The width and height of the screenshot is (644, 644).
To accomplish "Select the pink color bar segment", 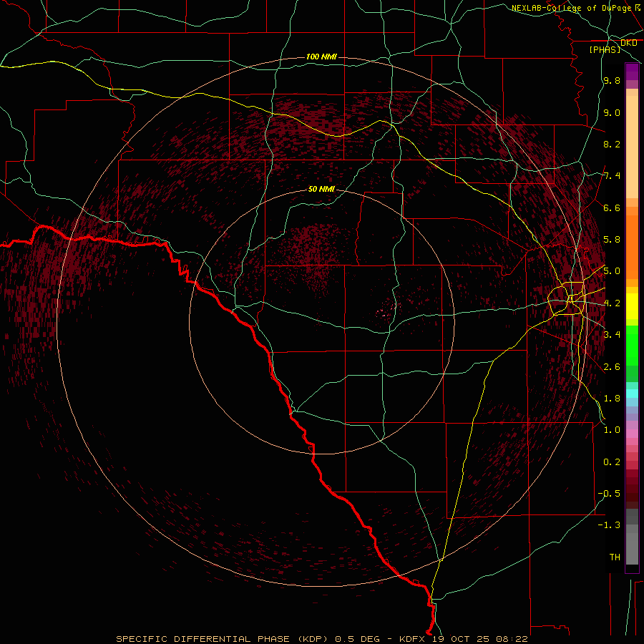I will point(632,434).
